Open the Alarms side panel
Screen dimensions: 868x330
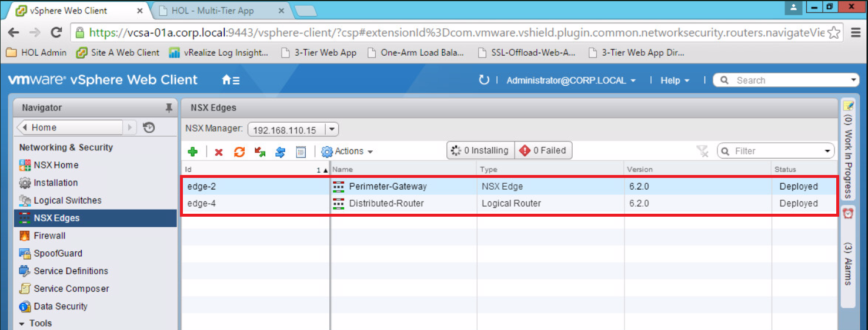(847, 257)
